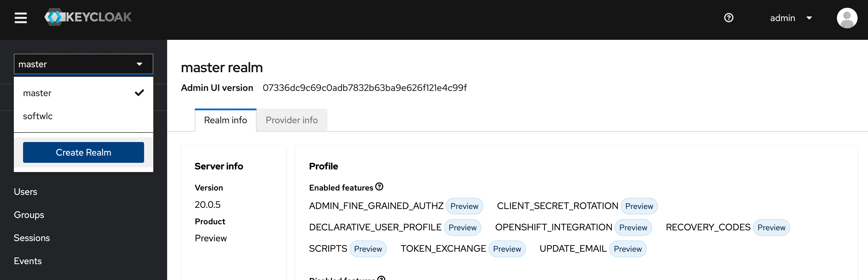Show help for Enabled features
868x280 pixels.
380,186
